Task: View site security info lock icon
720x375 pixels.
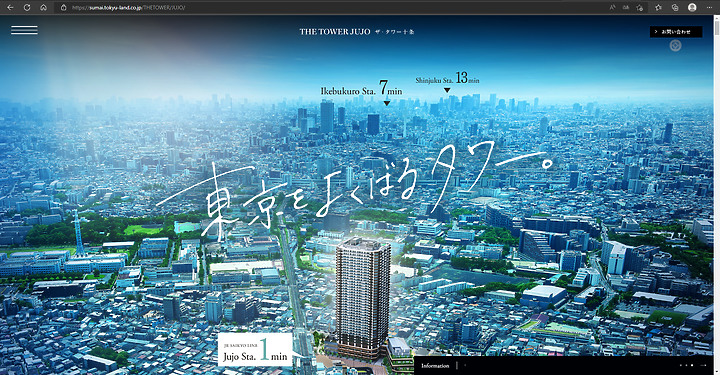Action: 64,7
